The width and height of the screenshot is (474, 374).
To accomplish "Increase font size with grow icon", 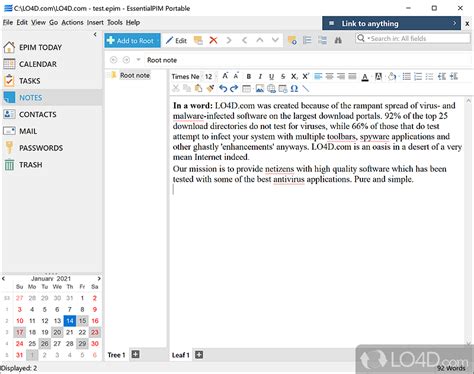I will [225, 76].
